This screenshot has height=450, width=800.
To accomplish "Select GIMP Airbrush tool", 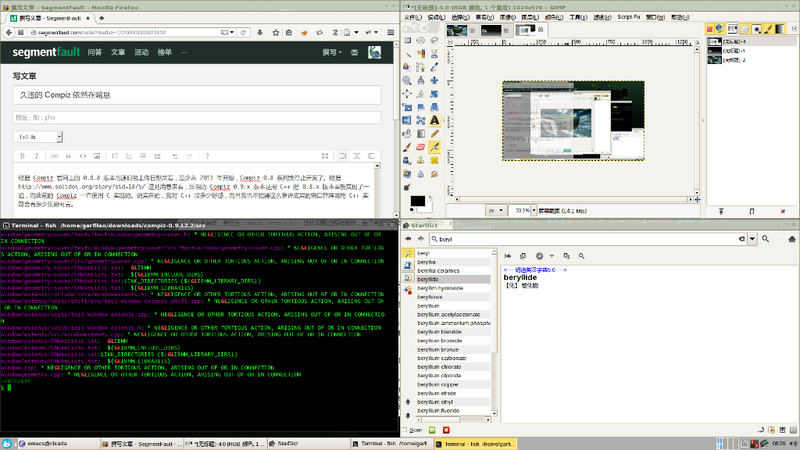I will (x=434, y=147).
